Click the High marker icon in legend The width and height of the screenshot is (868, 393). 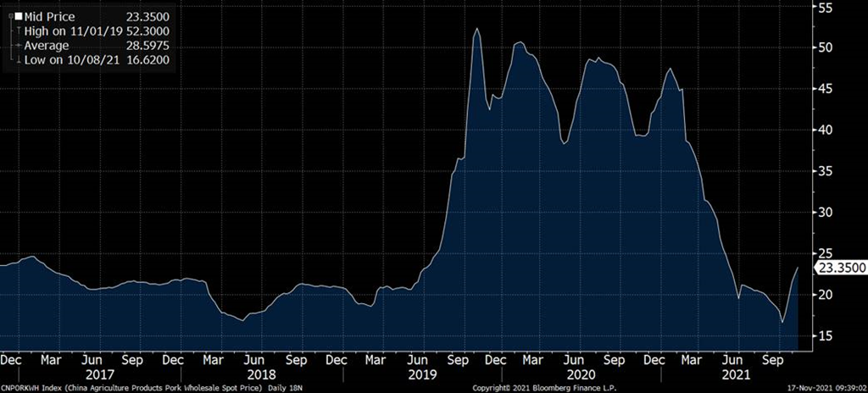[x=17, y=30]
